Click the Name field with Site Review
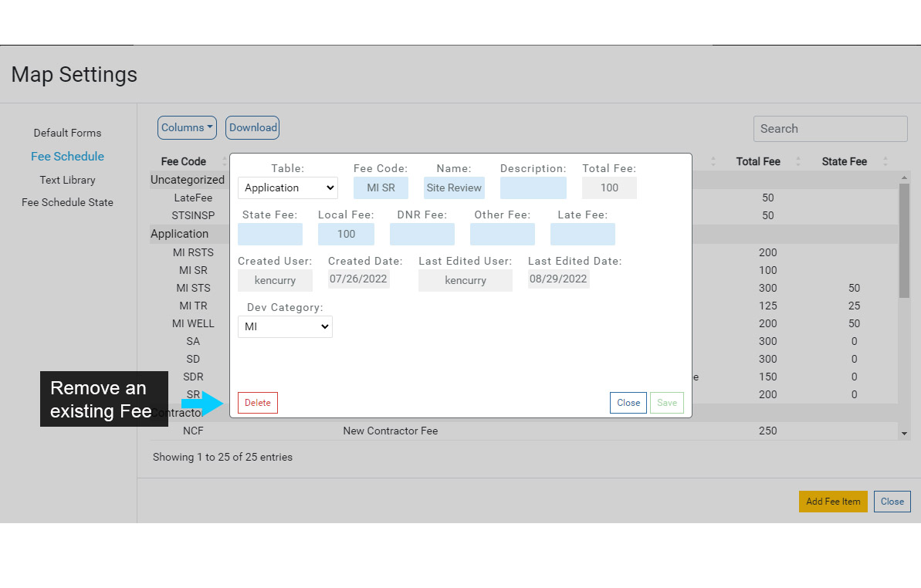 pos(454,188)
